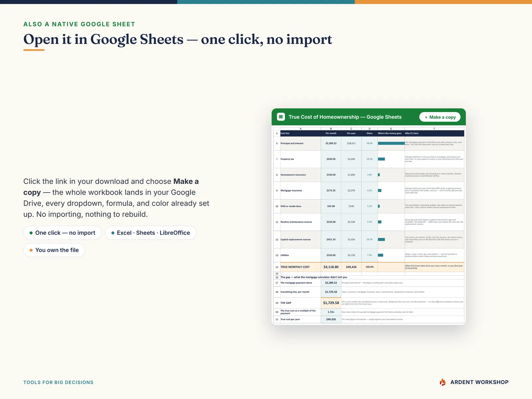Click the large $1,729.58 value in THE GAP row

331,303
